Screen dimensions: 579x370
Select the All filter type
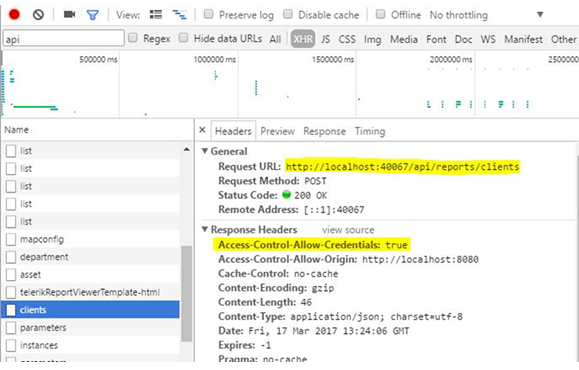[x=275, y=39]
